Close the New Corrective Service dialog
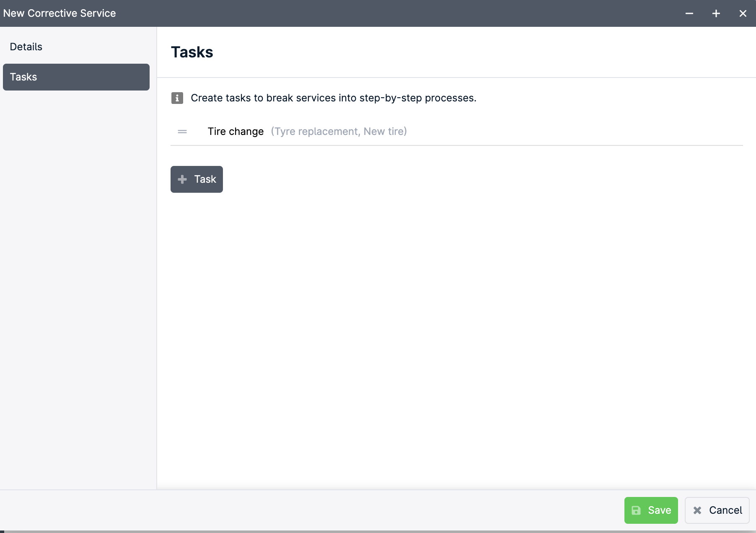 click(x=743, y=13)
